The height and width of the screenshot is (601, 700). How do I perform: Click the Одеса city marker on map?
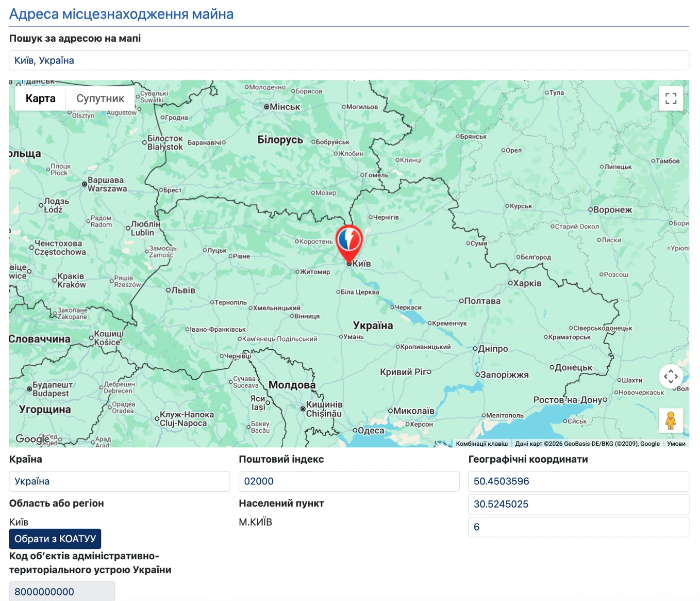tap(355, 430)
